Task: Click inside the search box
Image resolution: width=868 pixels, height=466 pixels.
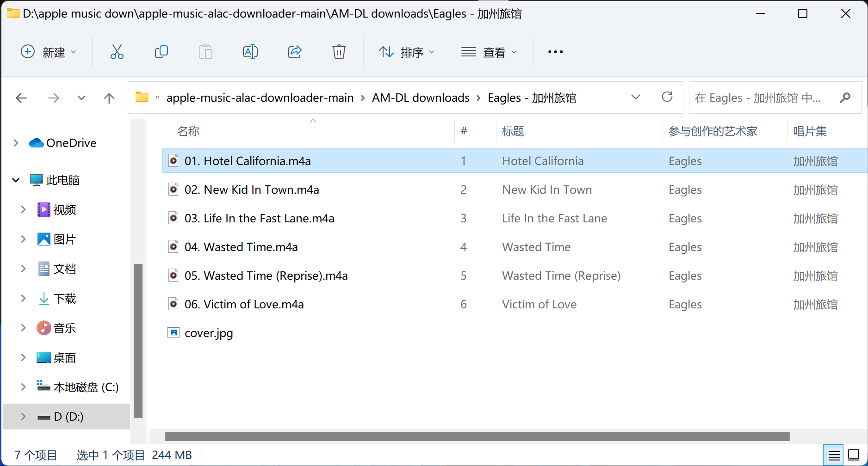Action: [763, 98]
